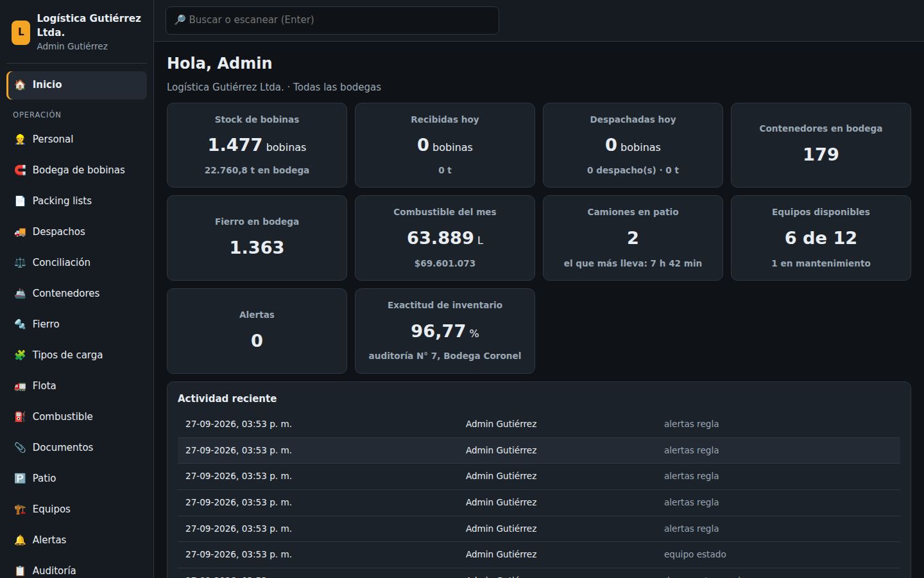Click the clipboard icon next to Auditoría
Image resolution: width=924 pixels, height=578 pixels.
(x=20, y=571)
